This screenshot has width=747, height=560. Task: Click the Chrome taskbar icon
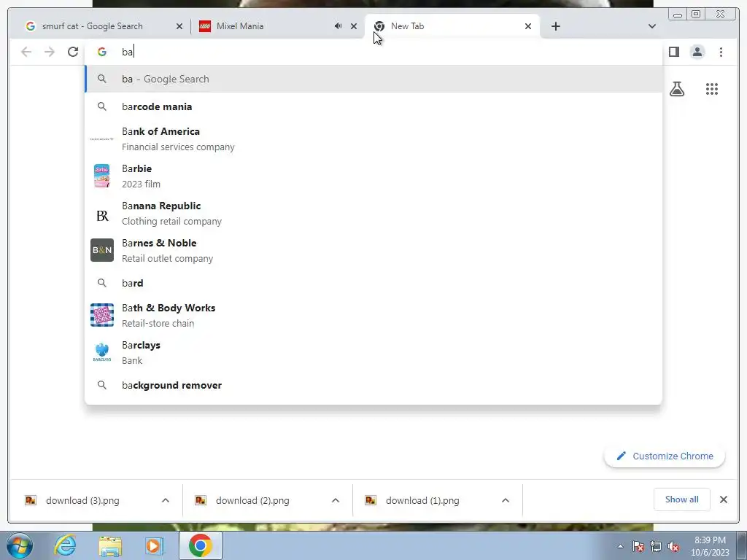tap(200, 545)
